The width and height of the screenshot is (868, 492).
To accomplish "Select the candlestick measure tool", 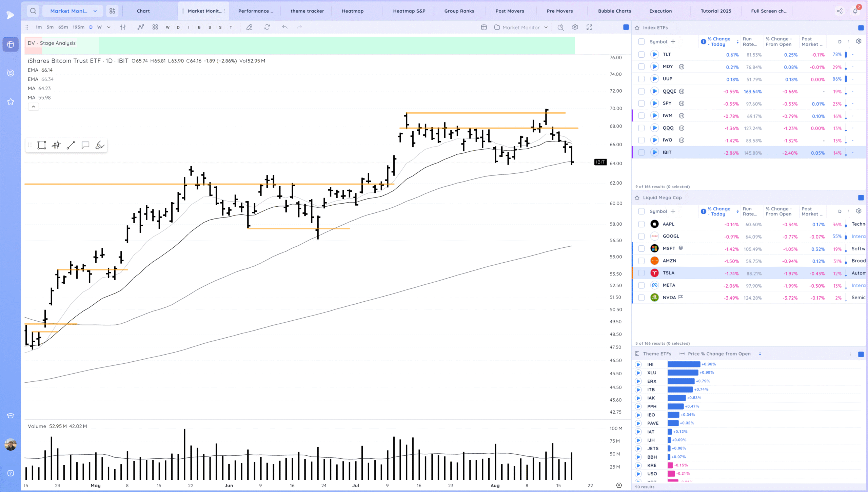I will (x=56, y=145).
